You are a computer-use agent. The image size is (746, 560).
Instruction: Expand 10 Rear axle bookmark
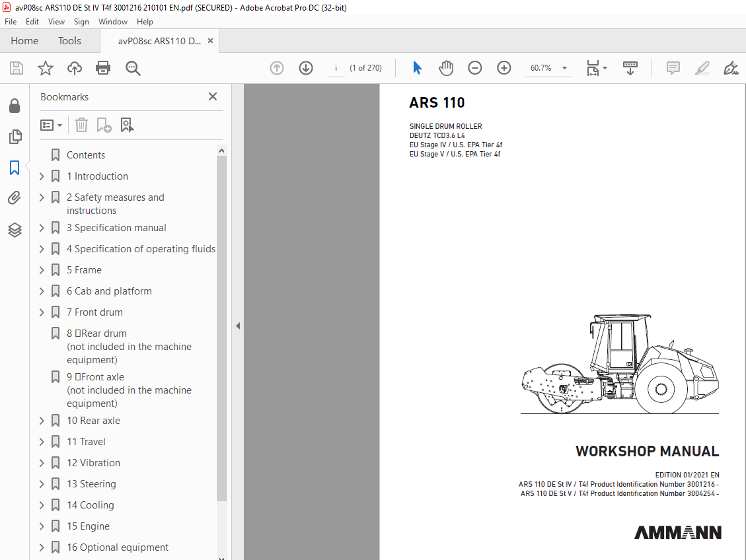coord(42,421)
